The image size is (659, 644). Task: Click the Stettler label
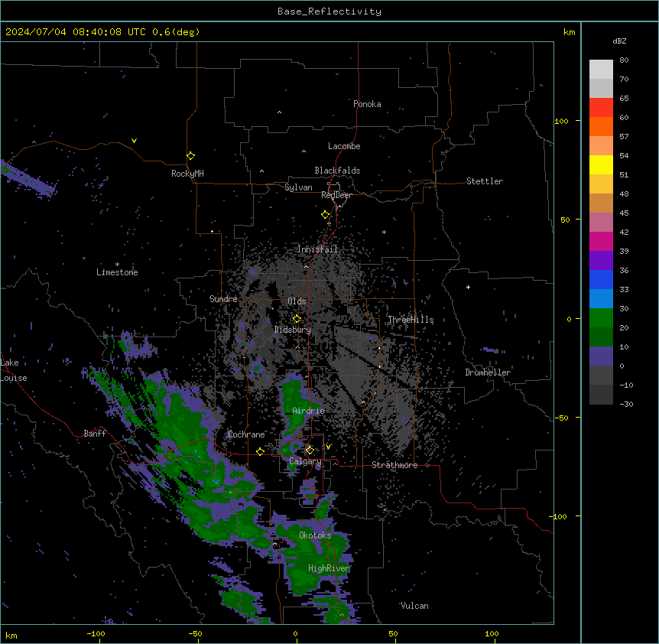tap(485, 181)
